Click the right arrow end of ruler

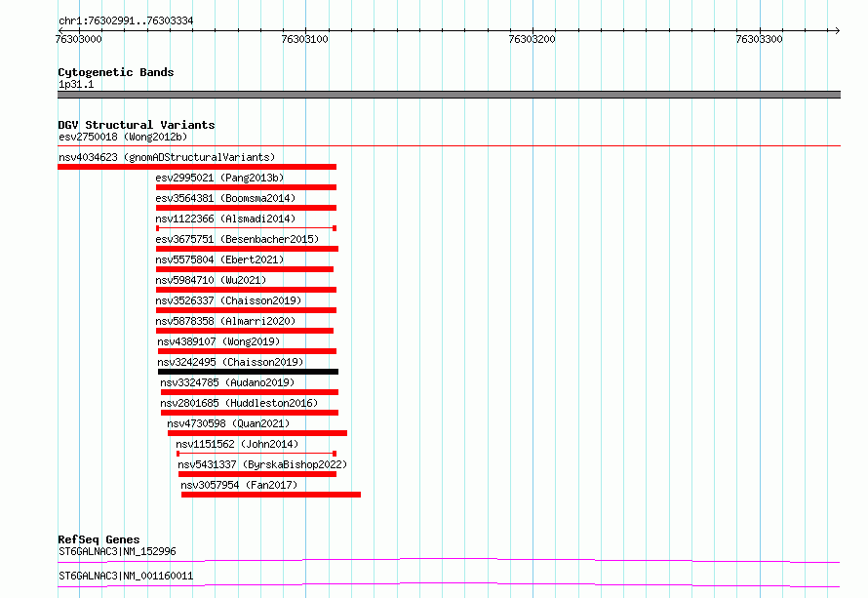tap(838, 31)
